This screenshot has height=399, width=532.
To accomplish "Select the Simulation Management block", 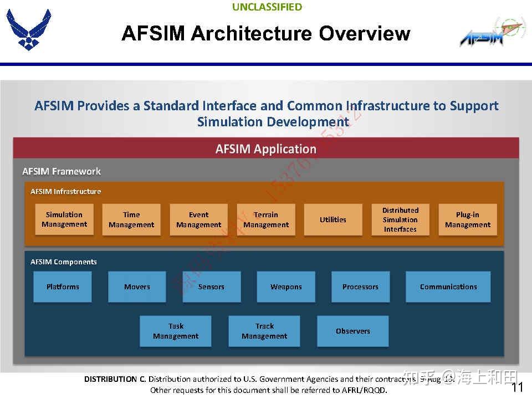I will coord(64,219).
